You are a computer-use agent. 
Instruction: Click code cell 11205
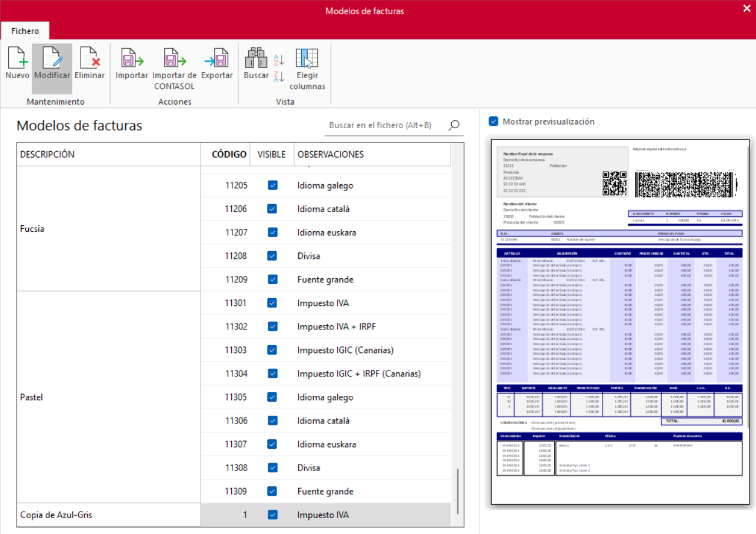pyautogui.click(x=226, y=185)
